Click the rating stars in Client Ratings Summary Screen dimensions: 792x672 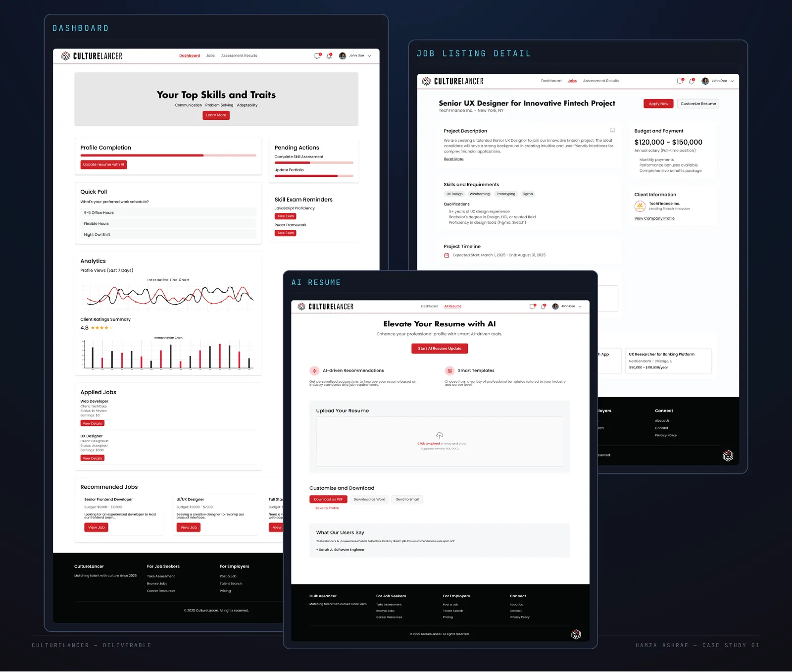click(x=101, y=328)
